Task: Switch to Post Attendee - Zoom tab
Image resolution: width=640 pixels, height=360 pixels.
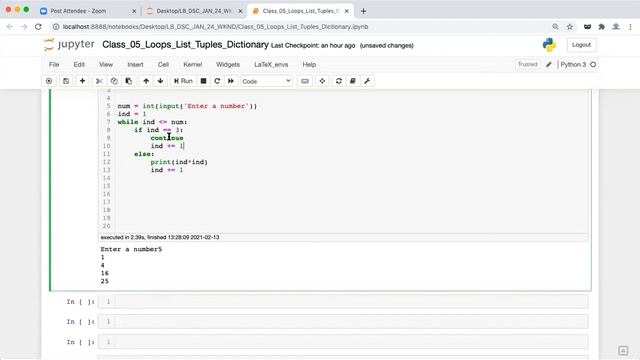Action: point(88,11)
